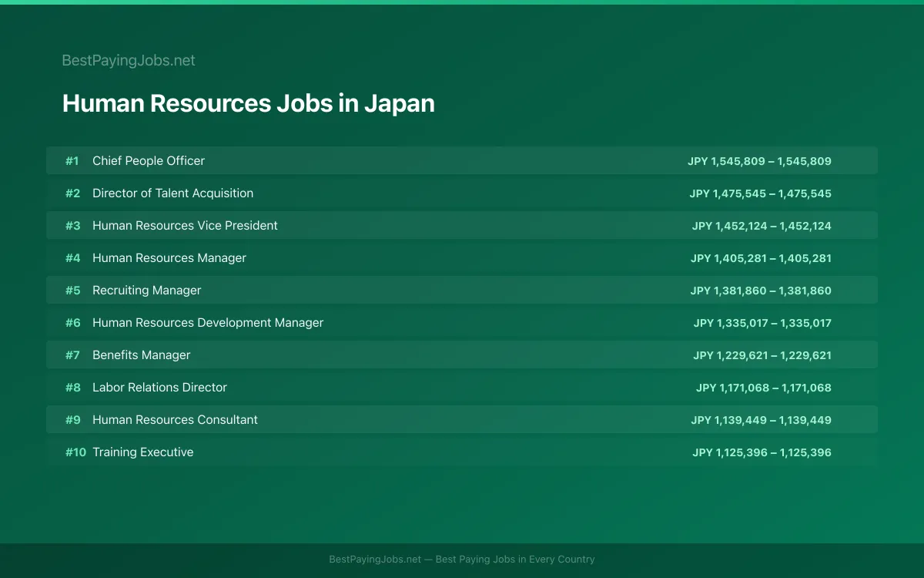The image size is (924, 578).
Task: Click the BestPayingJobs.net header text
Action: [x=129, y=60]
